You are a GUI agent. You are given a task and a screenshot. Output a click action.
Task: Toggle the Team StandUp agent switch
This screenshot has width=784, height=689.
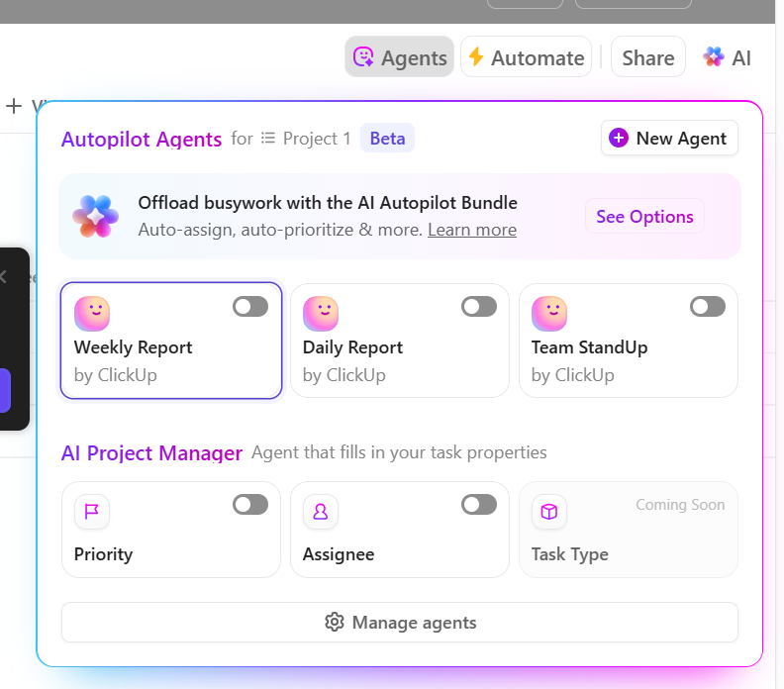(x=708, y=307)
